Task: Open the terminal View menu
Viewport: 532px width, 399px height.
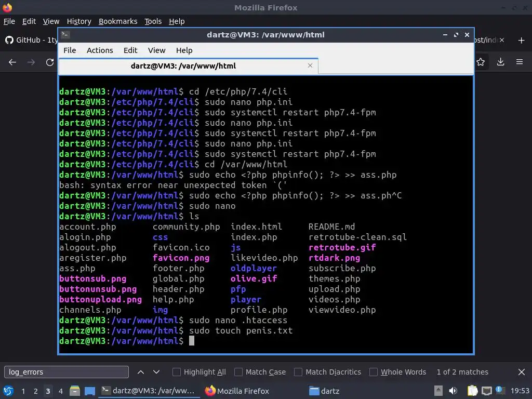Action: (x=156, y=50)
